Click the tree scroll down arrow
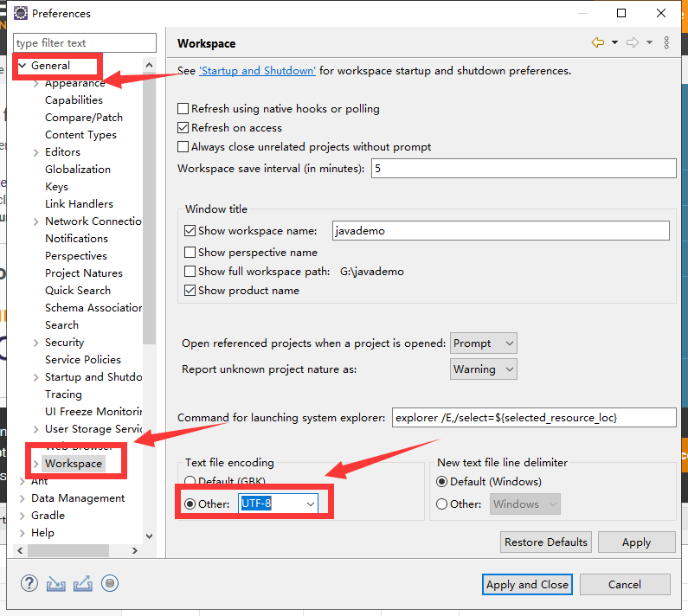 pos(149,536)
